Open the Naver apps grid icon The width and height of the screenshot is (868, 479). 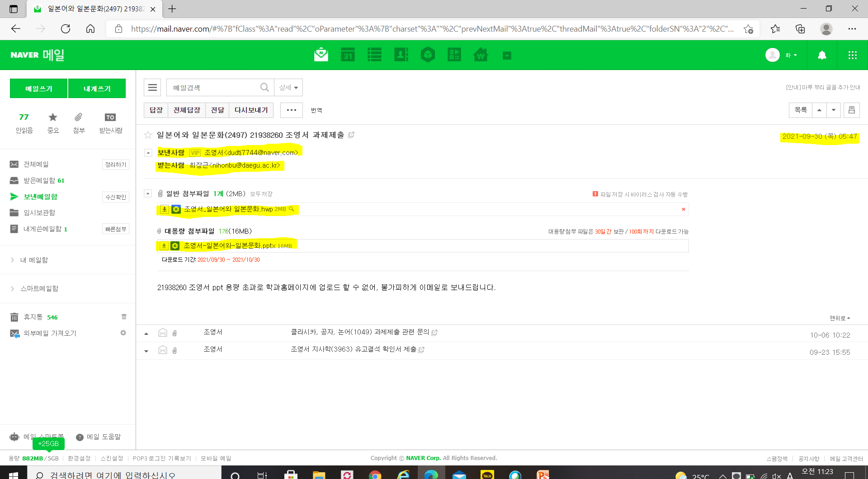coord(852,55)
